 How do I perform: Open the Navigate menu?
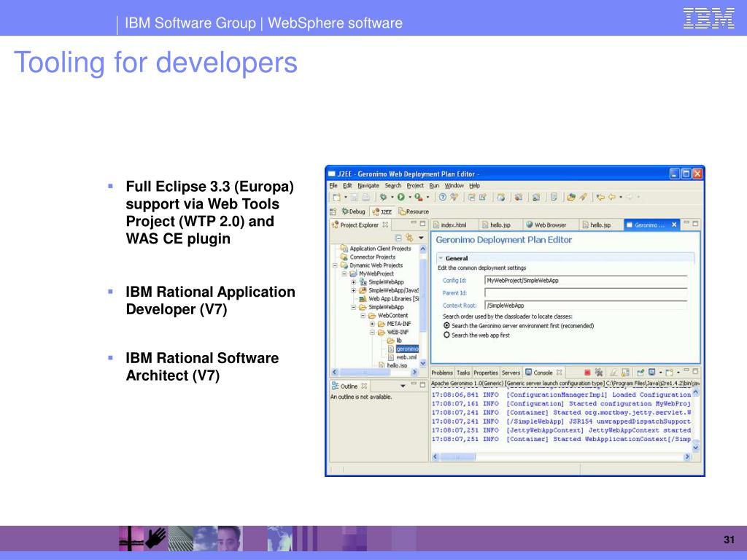[368, 186]
